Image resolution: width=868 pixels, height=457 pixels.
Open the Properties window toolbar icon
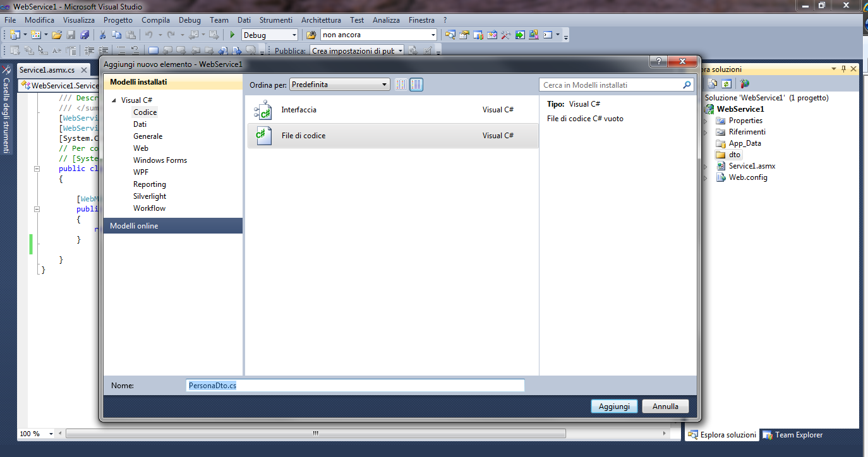[464, 35]
